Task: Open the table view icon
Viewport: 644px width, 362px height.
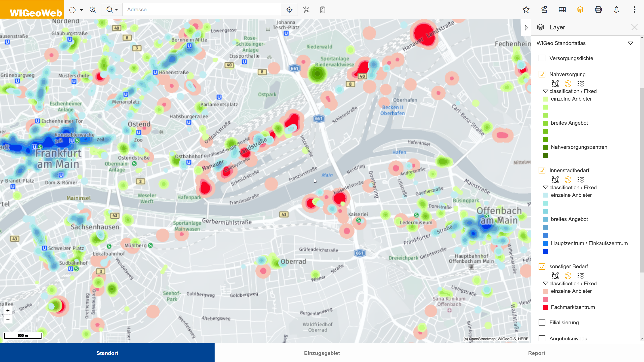Action: click(562, 10)
